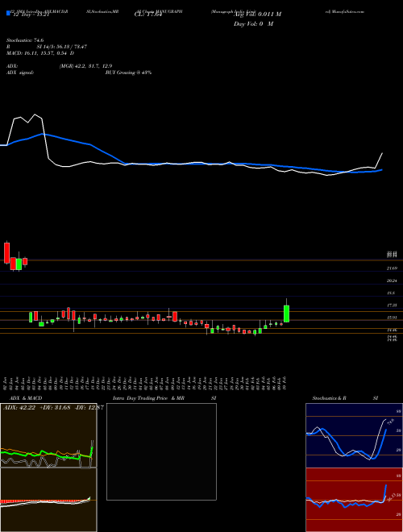Click the "Intra Day Trading Price & MR SI" title
This screenshot has width=403, height=532.
pyautogui.click(x=166, y=398)
